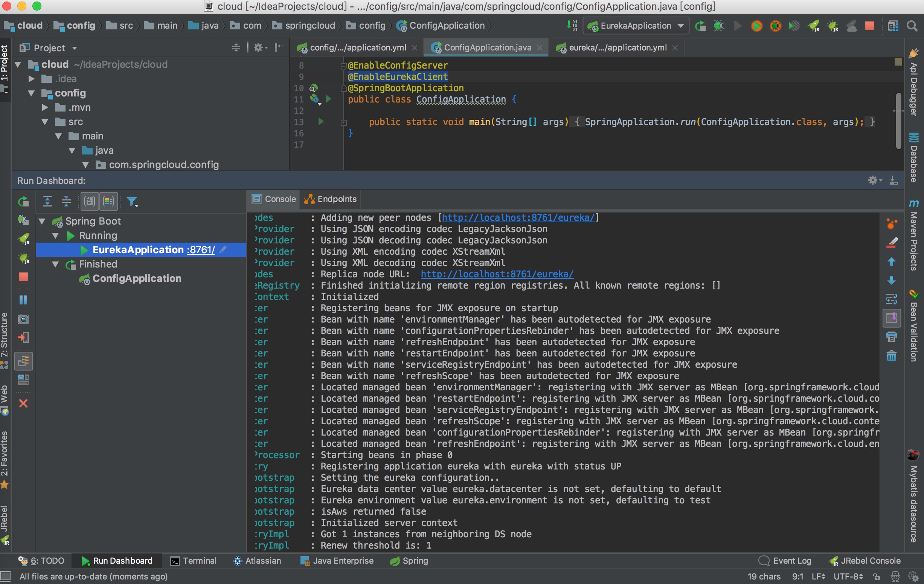Collapse the Finished node in Run Dashboard
Image resolution: width=924 pixels, height=584 pixels.
coord(56,264)
